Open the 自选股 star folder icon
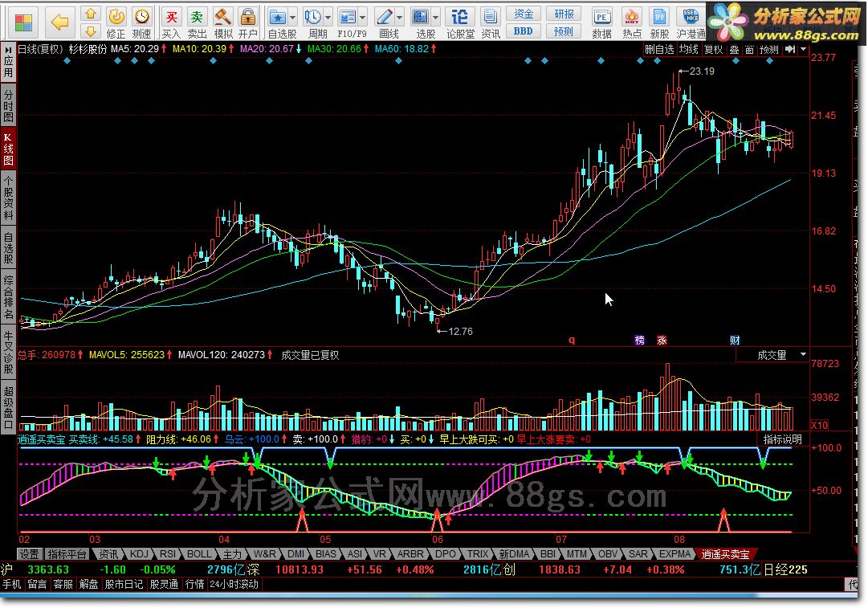This screenshot has width=868, height=608. click(x=277, y=17)
